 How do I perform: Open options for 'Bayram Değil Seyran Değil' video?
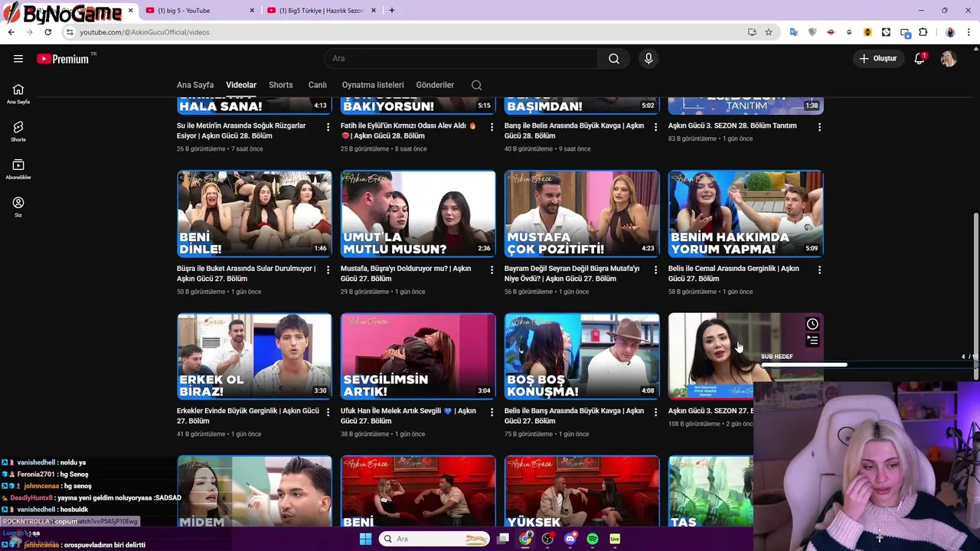coord(655,270)
